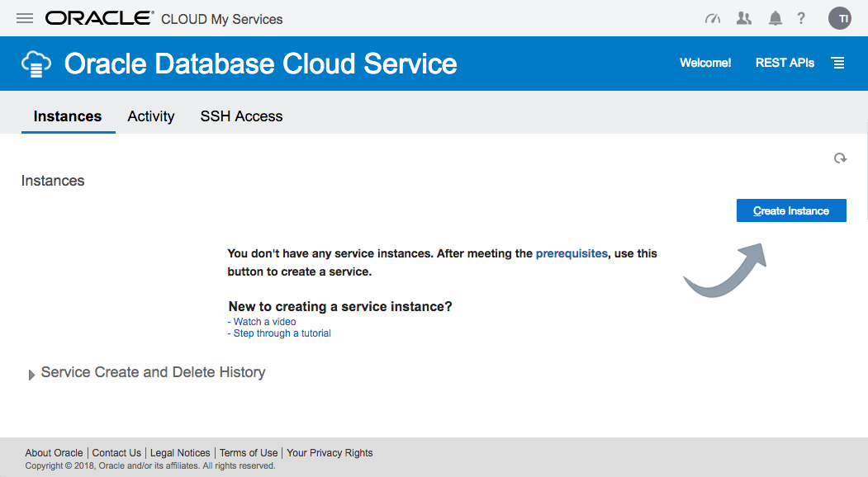This screenshot has width=868, height=477.
Task: Open Legal Notices footer link
Action: pyautogui.click(x=180, y=452)
